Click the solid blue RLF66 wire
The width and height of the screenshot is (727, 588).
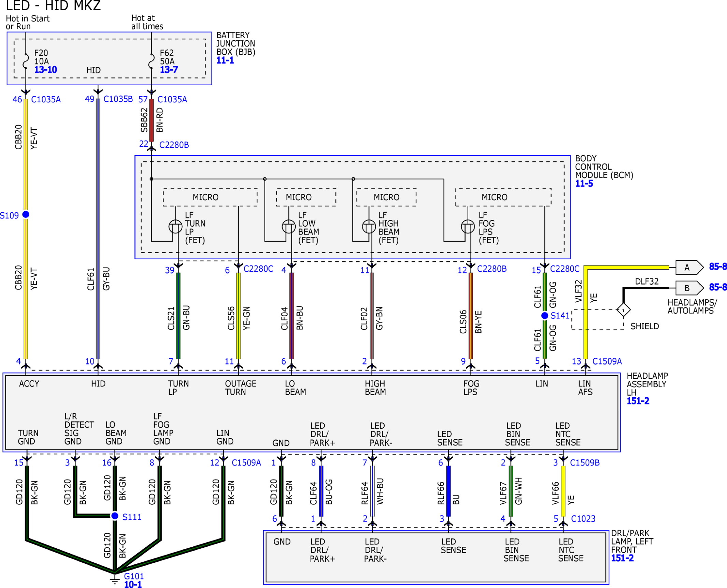(448, 491)
